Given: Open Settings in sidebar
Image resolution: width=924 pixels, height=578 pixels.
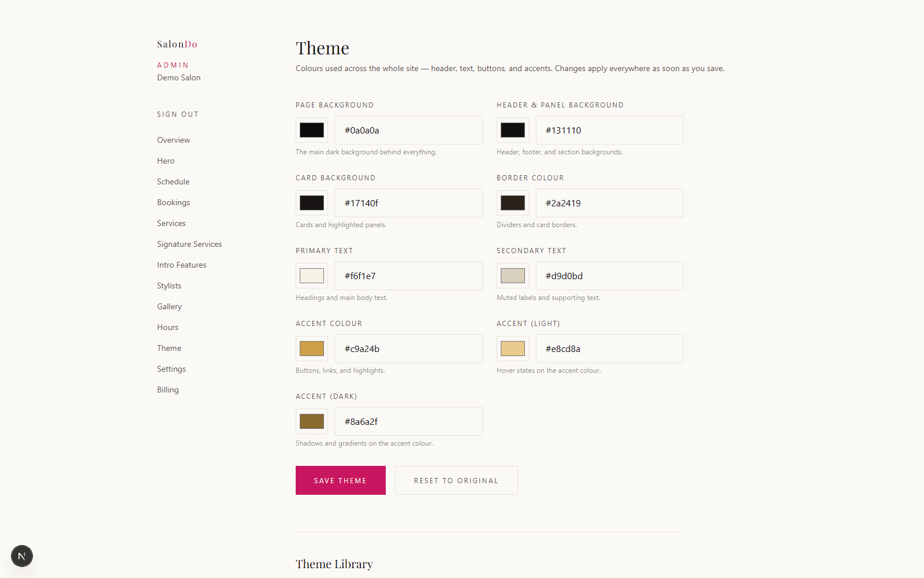Looking at the screenshot, I should [172, 369].
